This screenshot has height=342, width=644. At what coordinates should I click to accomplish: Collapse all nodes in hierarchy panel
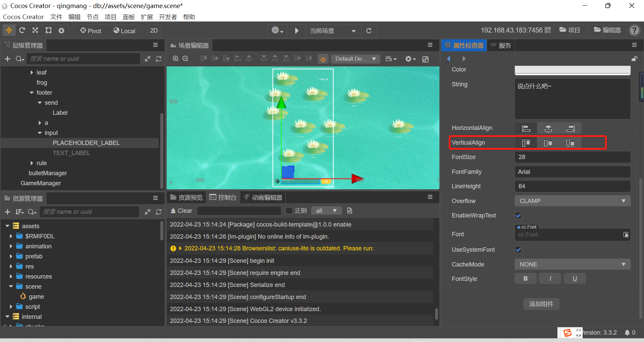[148, 59]
